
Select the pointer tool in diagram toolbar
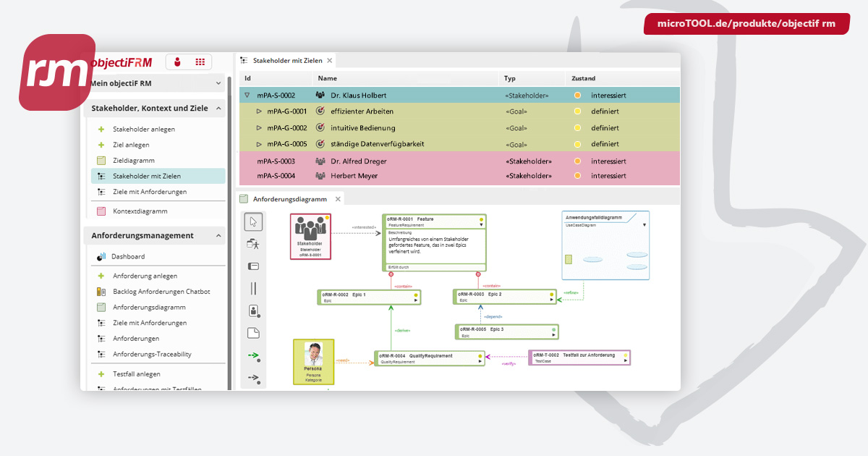(x=253, y=221)
